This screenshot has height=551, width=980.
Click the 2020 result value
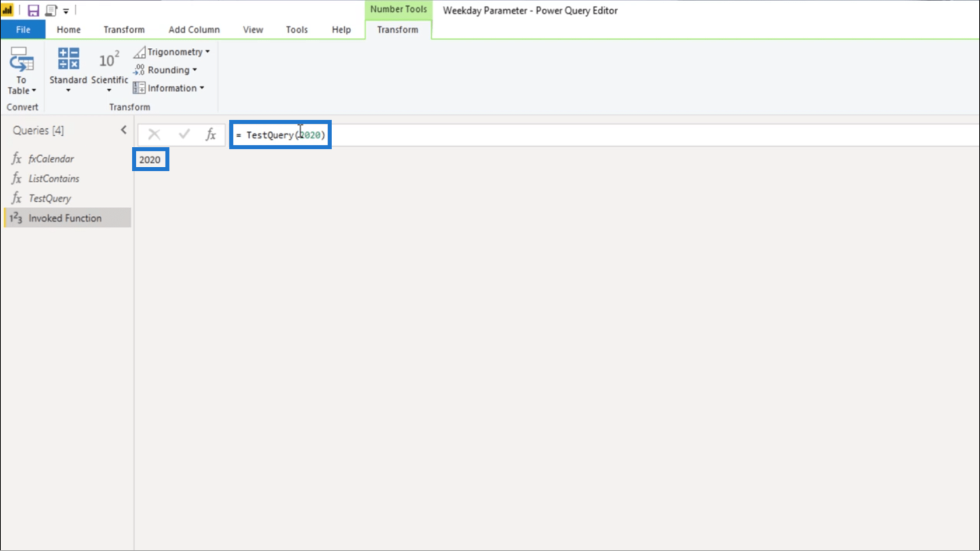[150, 160]
